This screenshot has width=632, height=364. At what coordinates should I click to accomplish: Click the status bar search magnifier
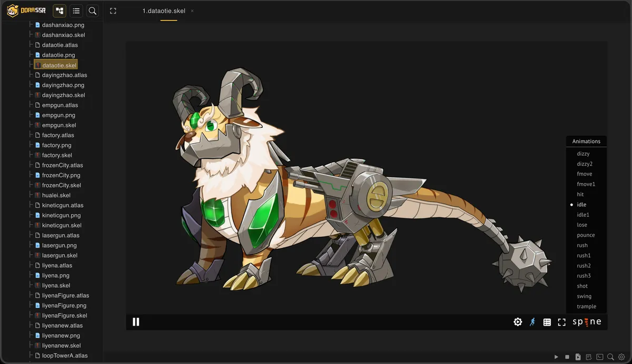tap(610, 357)
